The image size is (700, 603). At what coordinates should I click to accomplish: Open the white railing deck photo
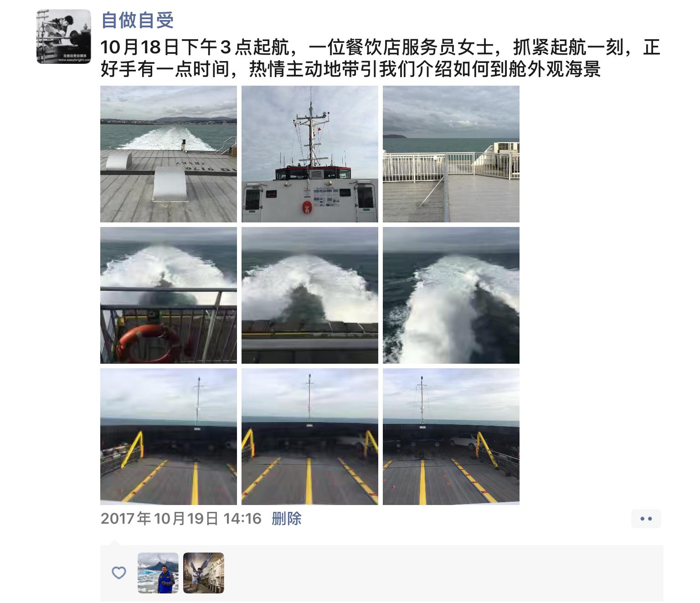(x=451, y=154)
